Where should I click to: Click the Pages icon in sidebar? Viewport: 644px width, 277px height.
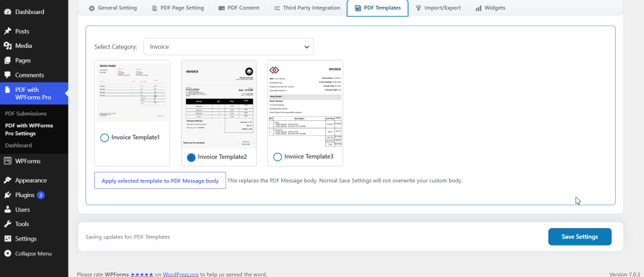[8, 60]
